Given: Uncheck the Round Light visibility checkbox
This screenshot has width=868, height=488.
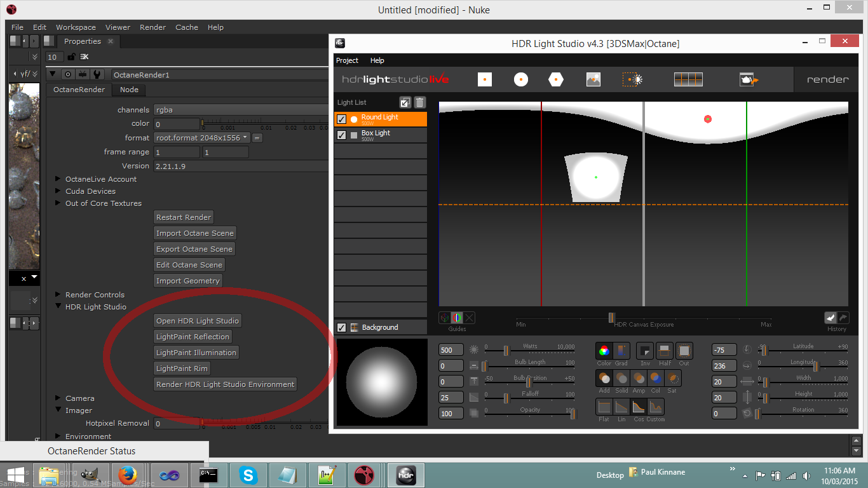Looking at the screenshot, I should (x=341, y=119).
